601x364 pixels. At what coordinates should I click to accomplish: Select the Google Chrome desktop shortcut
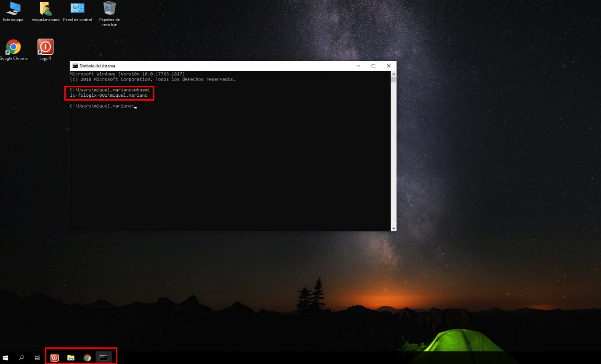point(14,49)
